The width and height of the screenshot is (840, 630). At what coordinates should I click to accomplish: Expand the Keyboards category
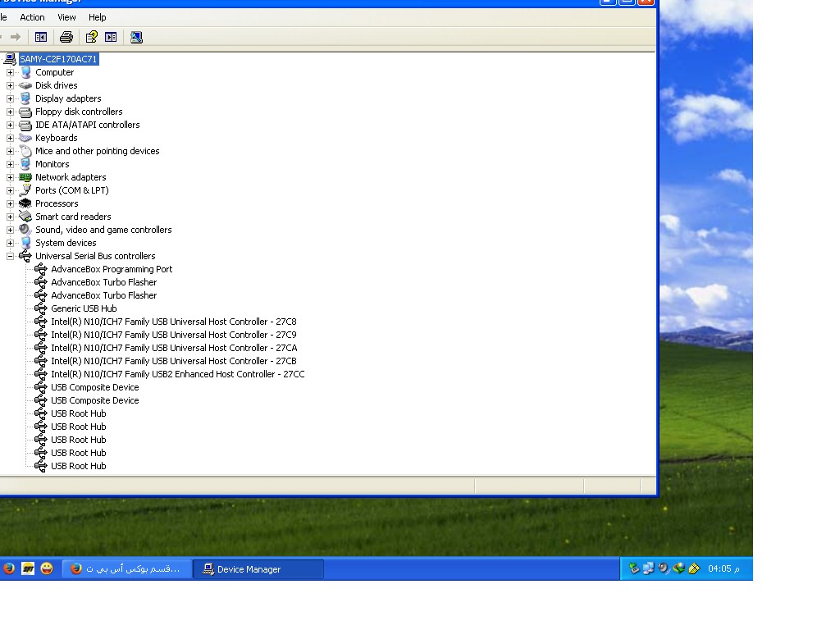(10, 138)
